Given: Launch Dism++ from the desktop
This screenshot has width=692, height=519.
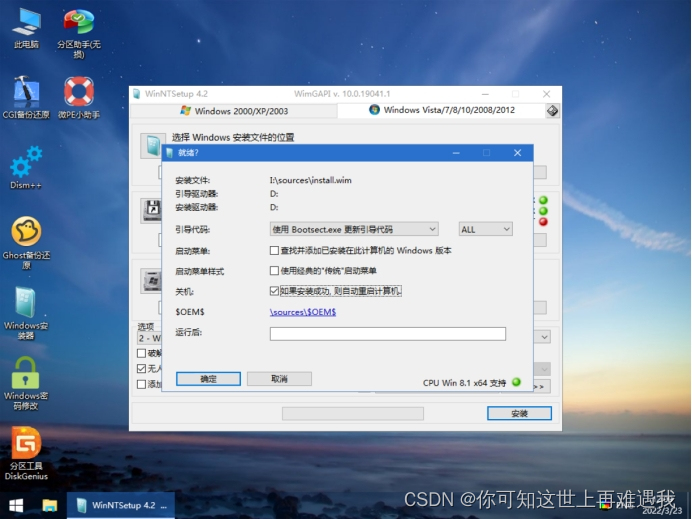Looking at the screenshot, I should tap(26, 168).
